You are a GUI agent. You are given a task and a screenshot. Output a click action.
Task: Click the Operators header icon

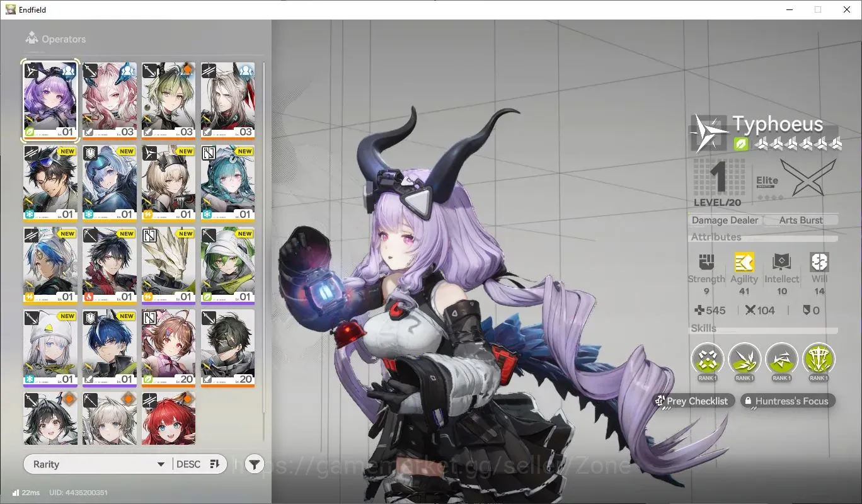32,38
